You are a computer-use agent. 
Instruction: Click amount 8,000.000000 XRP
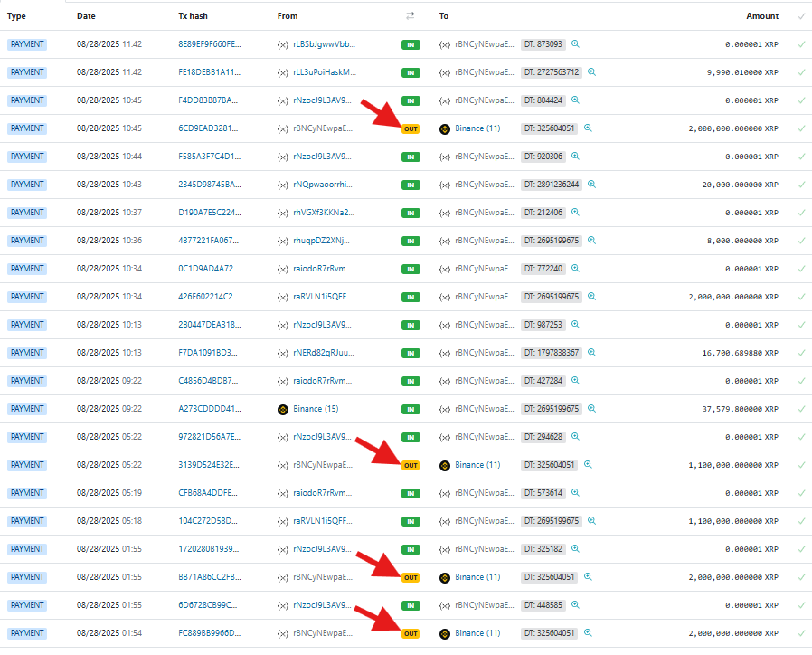[x=742, y=241]
